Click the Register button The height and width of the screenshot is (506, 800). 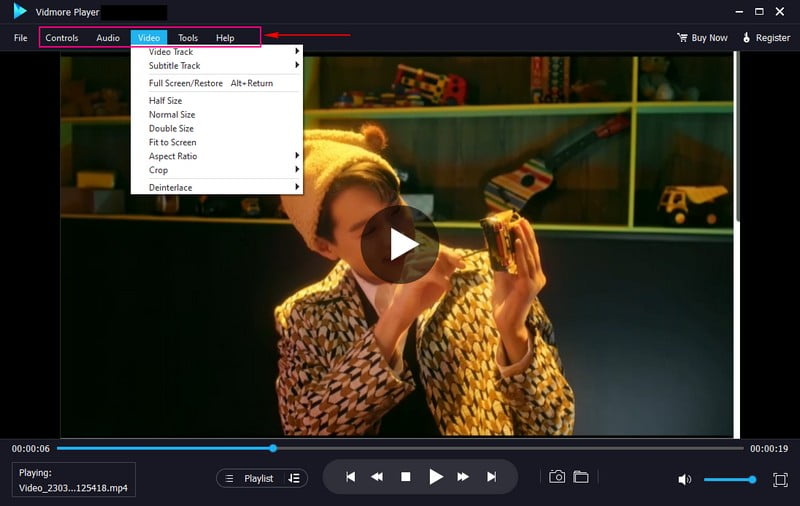[x=766, y=38]
